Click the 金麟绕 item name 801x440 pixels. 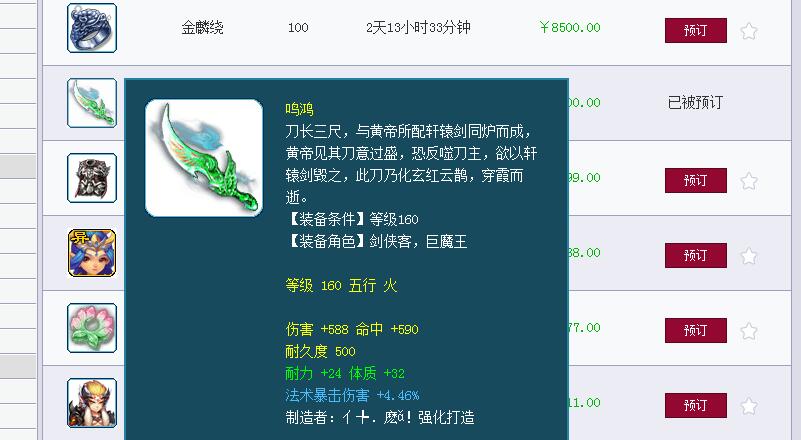[202, 28]
